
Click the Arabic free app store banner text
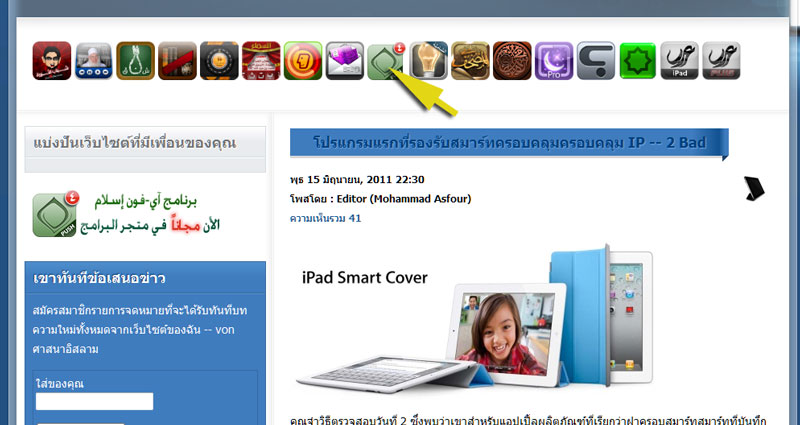(x=151, y=214)
